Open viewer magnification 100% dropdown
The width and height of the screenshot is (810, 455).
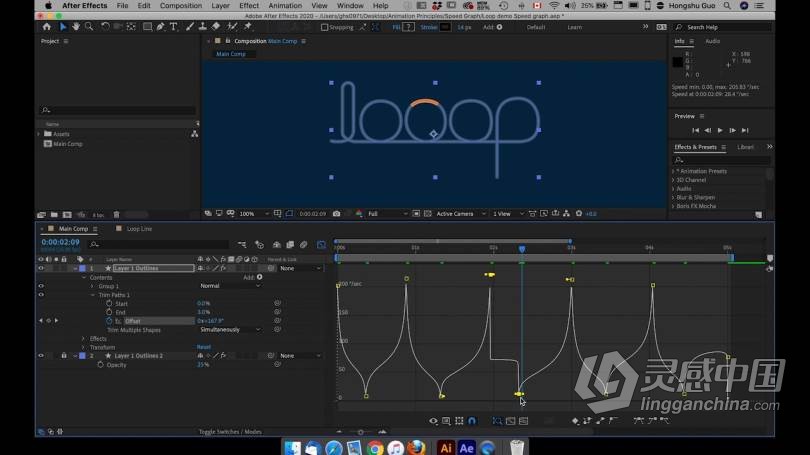pos(254,214)
